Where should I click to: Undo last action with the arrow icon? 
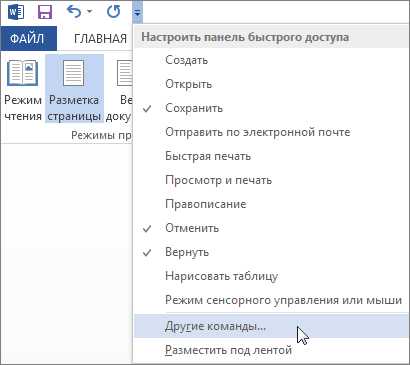[74, 12]
